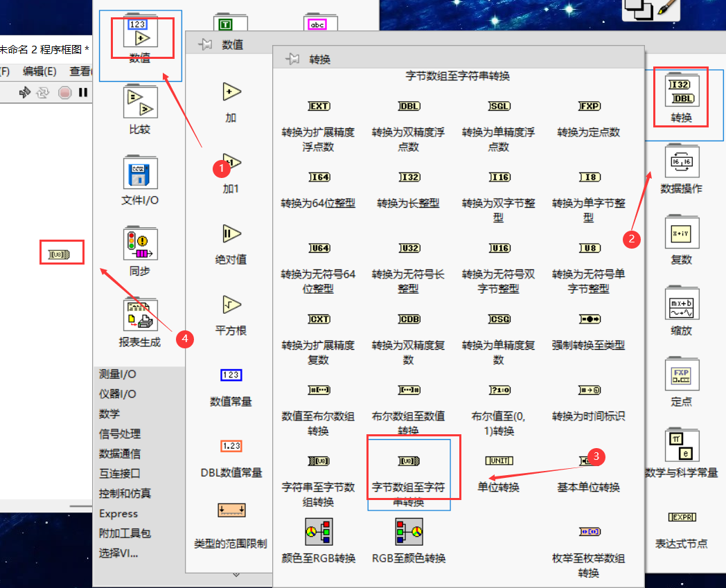Expand the 互连接口 category
This screenshot has width=726, height=588.
point(119,474)
